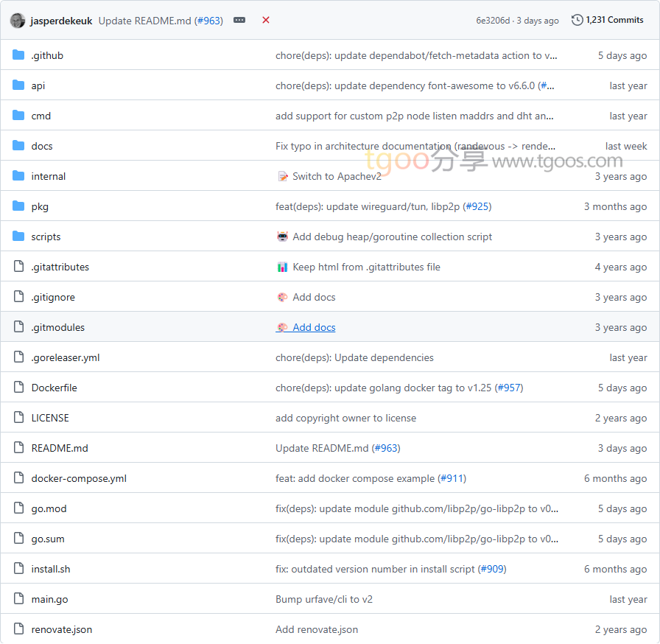This screenshot has height=644, width=660.
Task: Click the folder icon beside cmd
Action: (18, 116)
